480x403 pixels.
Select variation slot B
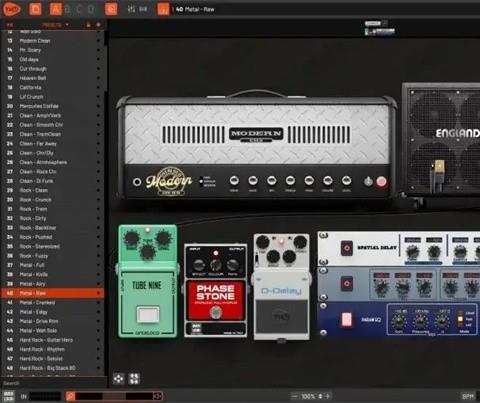click(x=67, y=9)
